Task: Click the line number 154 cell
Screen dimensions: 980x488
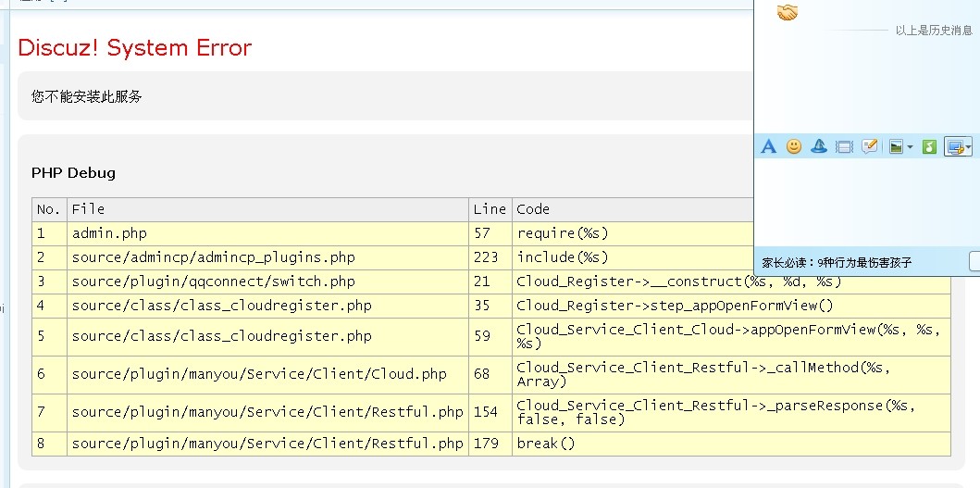Action: [x=490, y=412]
